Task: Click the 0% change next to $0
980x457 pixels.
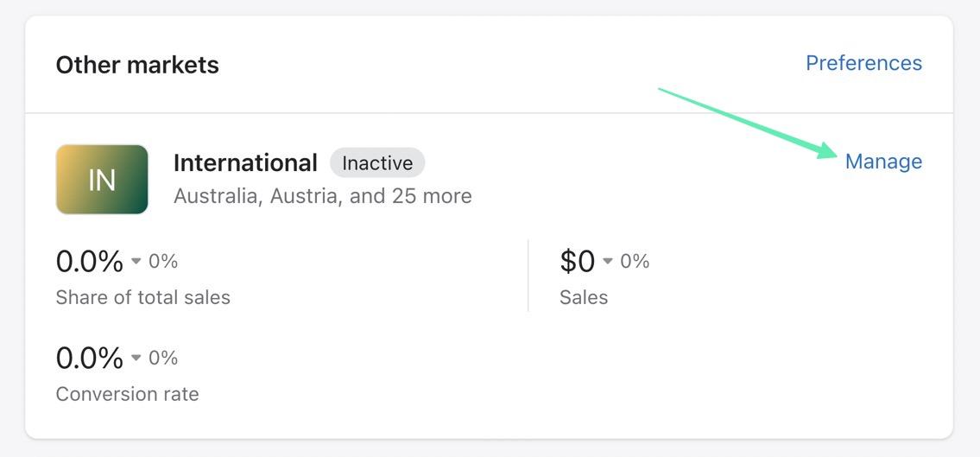Action: point(635,261)
